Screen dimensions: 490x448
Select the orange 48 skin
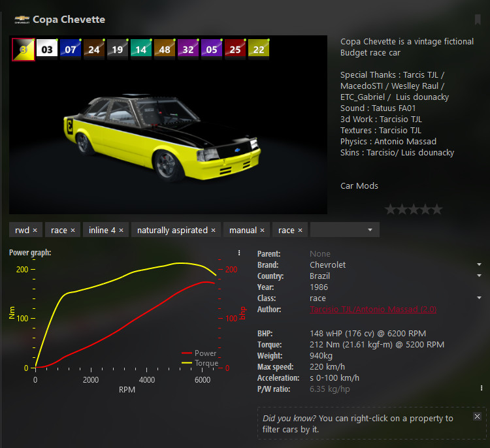pos(165,49)
